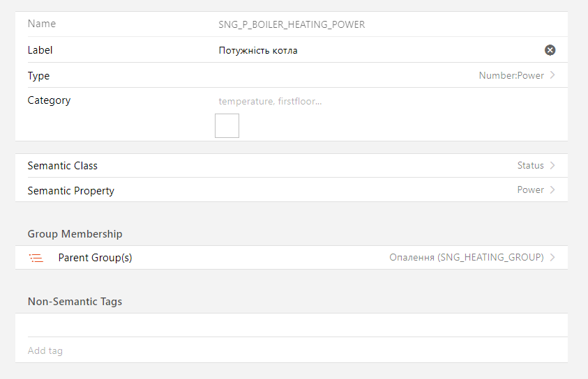
Task: Click the Parent Group(s) list icon
Action: 36,258
